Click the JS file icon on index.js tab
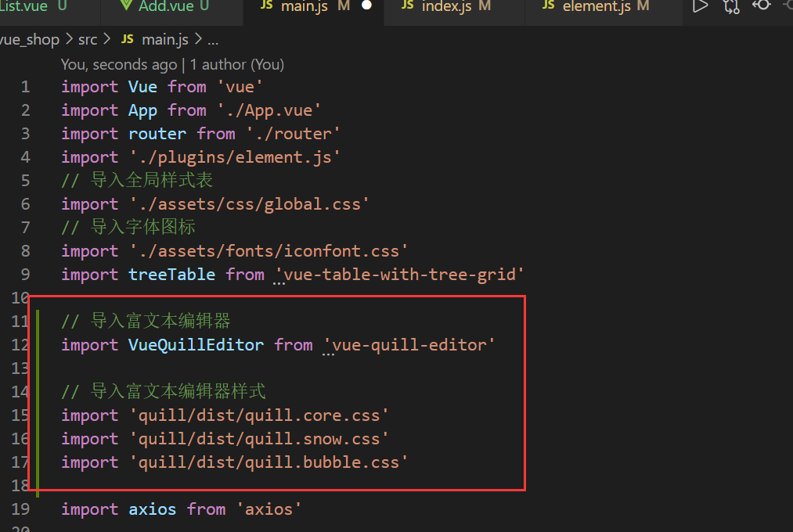Viewport: 793px width, 532px height. tap(408, 6)
